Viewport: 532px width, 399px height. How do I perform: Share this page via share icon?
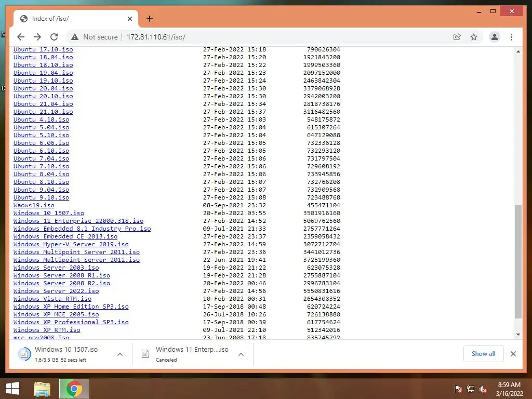point(457,37)
